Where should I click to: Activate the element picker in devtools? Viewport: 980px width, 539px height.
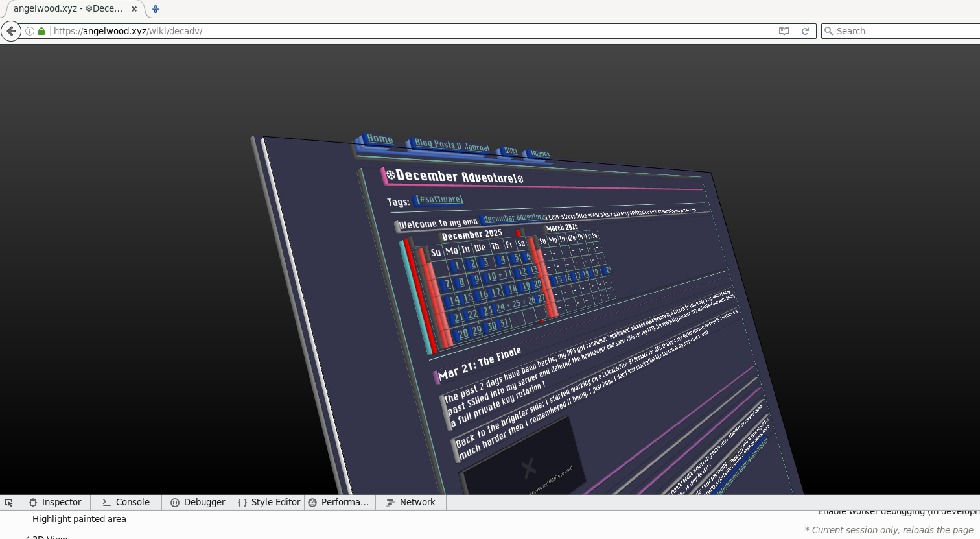(9, 503)
